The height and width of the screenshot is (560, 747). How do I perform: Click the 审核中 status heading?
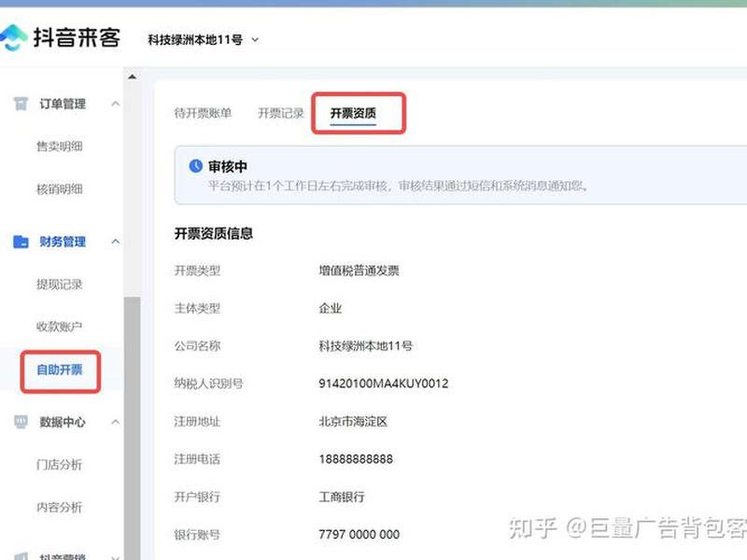[x=228, y=166]
